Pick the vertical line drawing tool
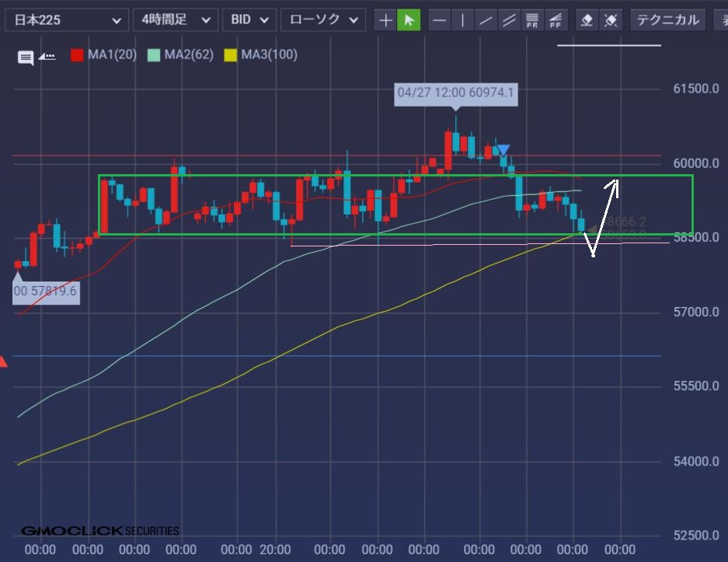This screenshot has width=728, height=562. point(463,20)
